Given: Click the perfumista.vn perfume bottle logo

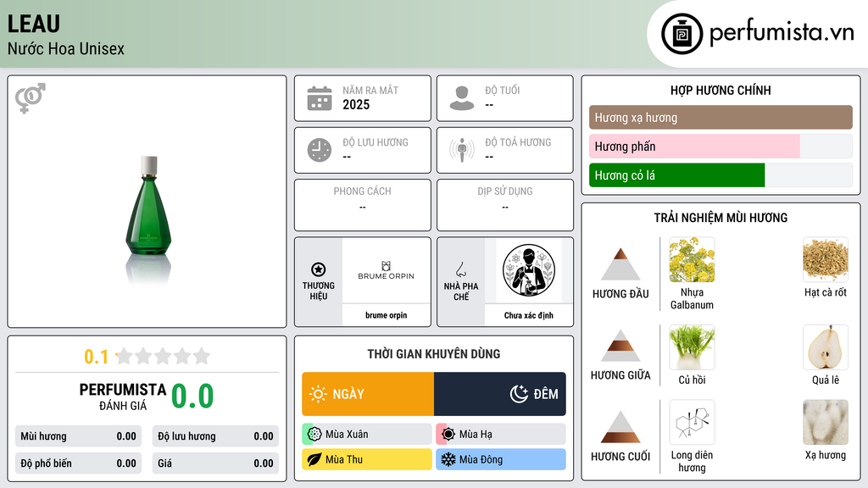Looking at the screenshot, I should (x=682, y=34).
